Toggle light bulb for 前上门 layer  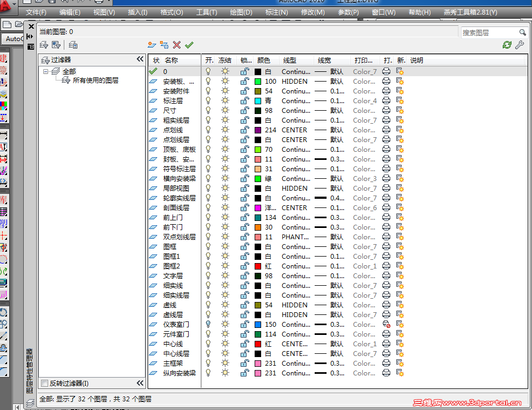[x=208, y=217]
